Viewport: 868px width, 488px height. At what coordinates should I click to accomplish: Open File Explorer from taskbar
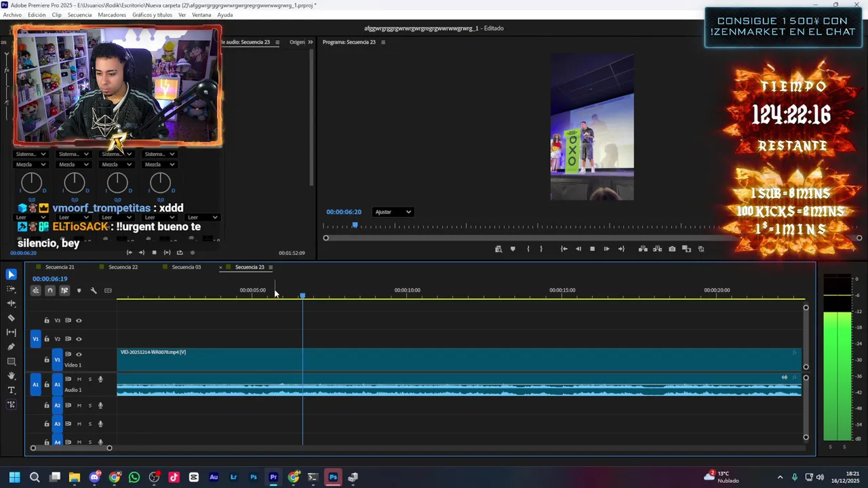(x=75, y=477)
